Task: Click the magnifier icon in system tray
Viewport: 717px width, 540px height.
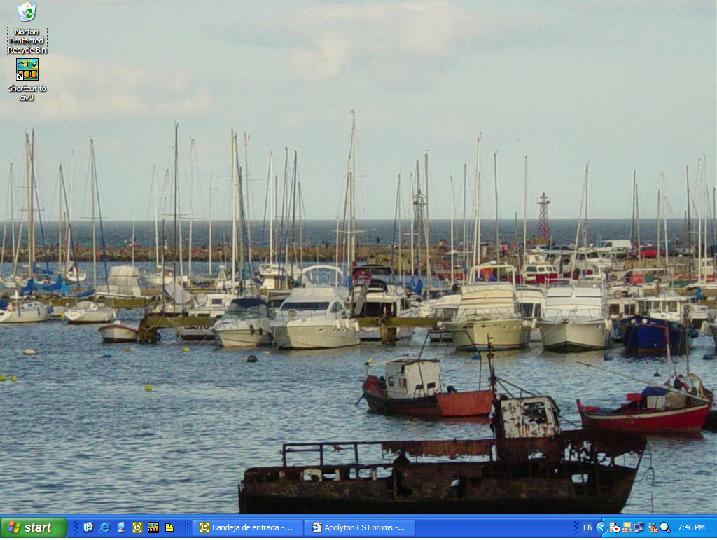Action: pos(665,527)
